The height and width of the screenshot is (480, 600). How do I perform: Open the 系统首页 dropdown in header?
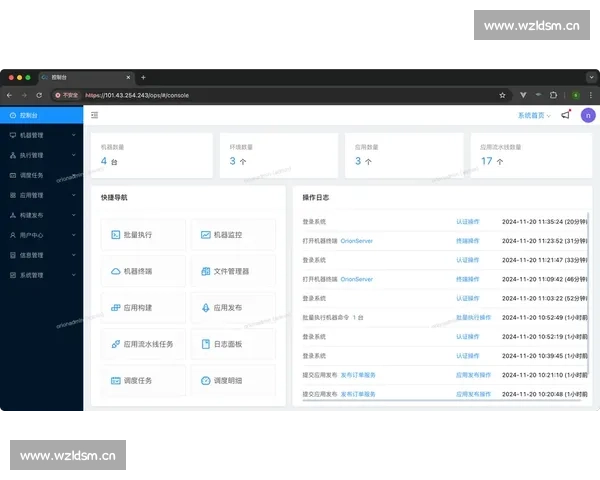coord(533,115)
